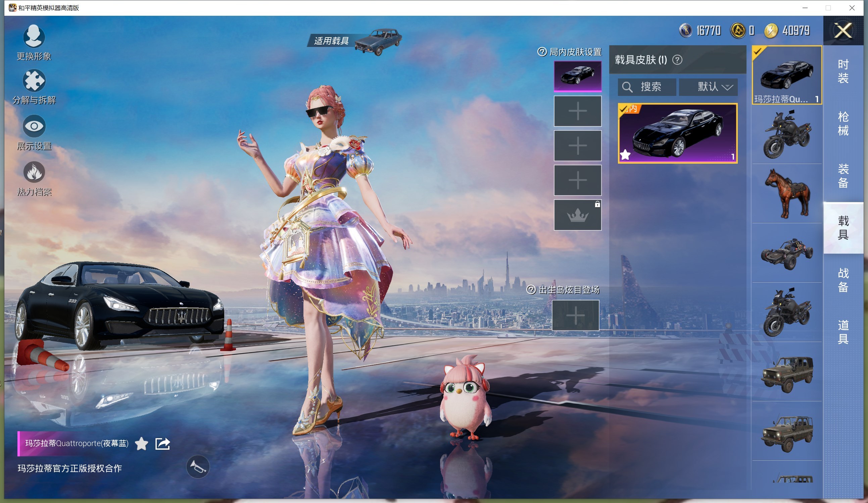Click the 载具皮肤 (1) panel title

[x=641, y=60]
